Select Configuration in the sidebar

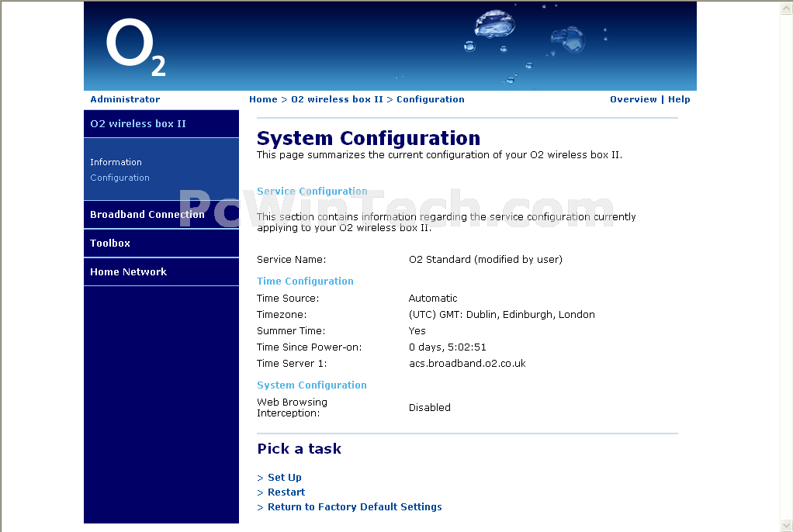point(119,178)
